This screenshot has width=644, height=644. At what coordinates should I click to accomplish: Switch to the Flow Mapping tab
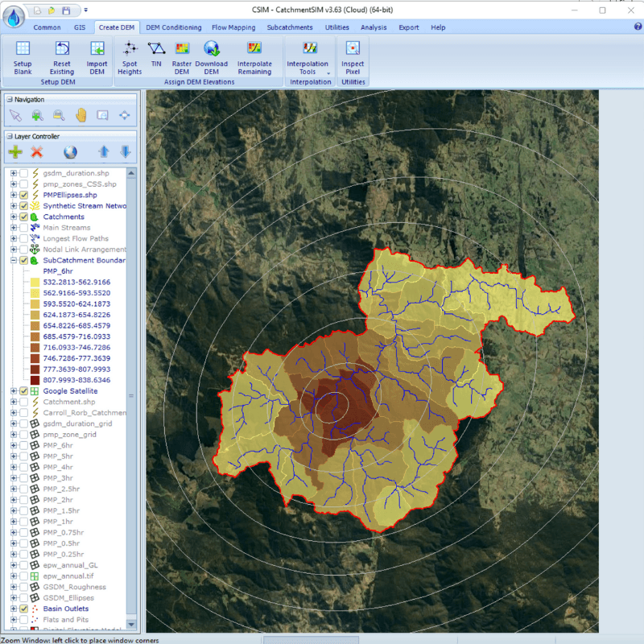(233, 27)
